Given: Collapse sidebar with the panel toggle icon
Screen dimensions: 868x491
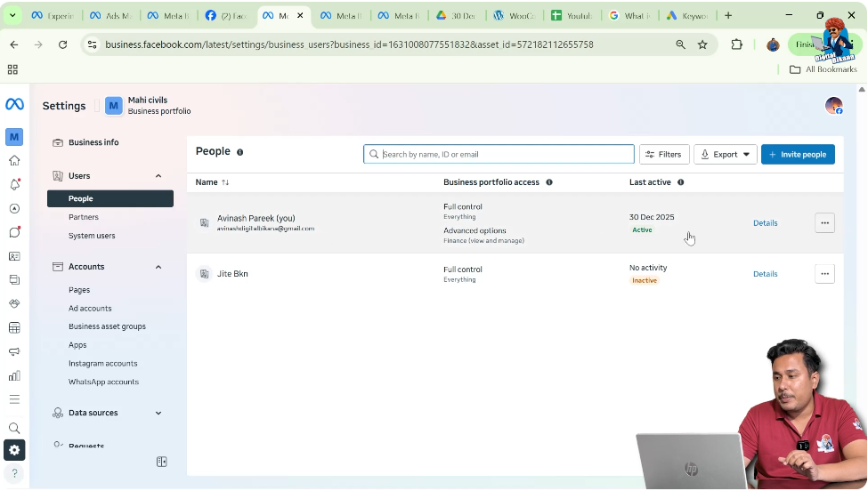Looking at the screenshot, I should (x=162, y=462).
